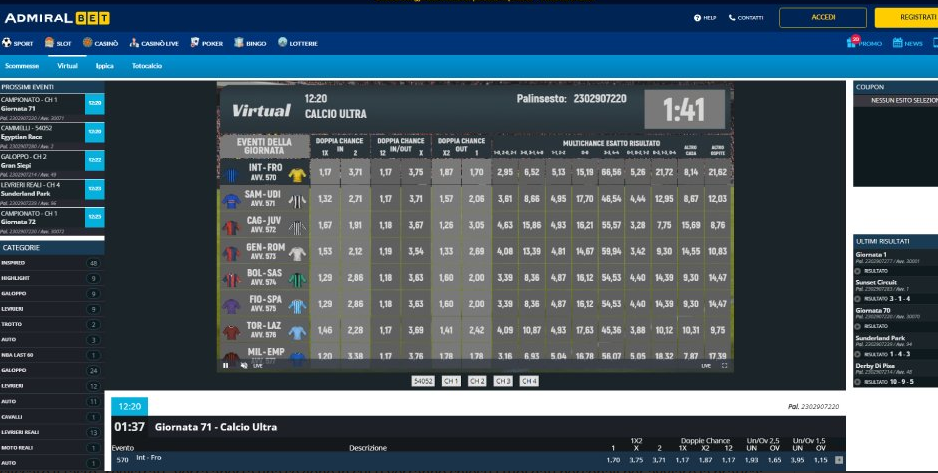Viewport: 938px width, 473px height.
Task: Click the 12:20 time tab
Action: click(129, 407)
